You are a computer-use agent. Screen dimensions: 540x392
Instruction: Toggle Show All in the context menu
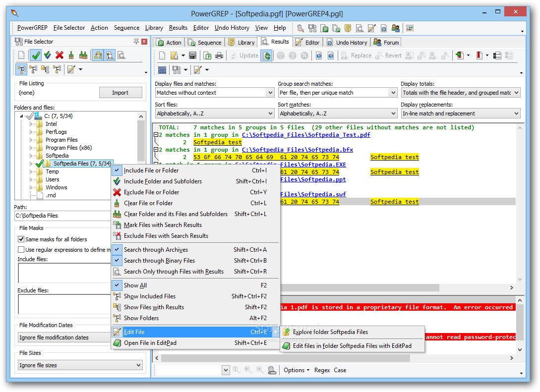195,285
